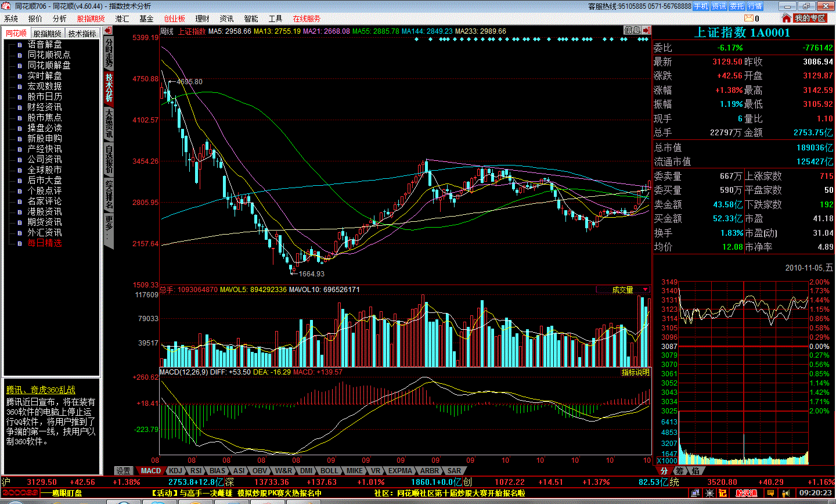Click the 09:20:23 clock in status bar

pos(816,493)
